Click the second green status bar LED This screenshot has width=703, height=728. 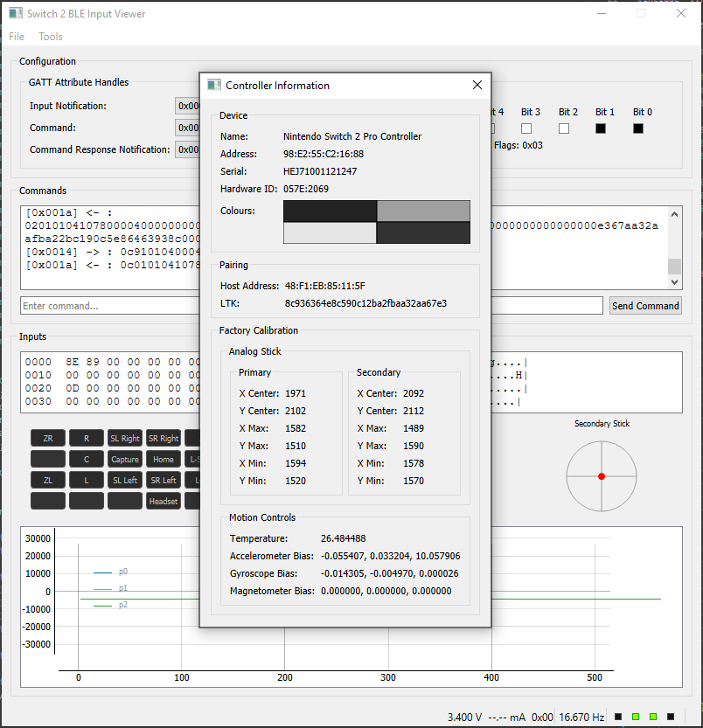pyautogui.click(x=653, y=717)
